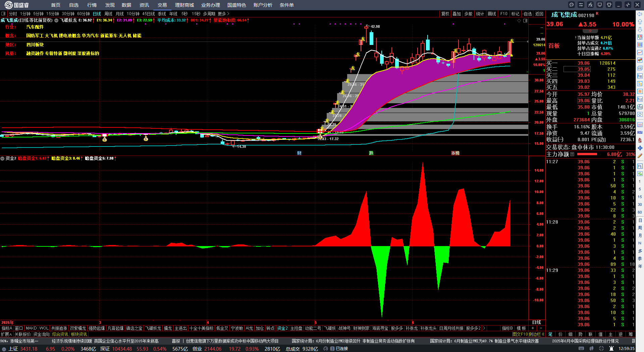644x352 pixels.
Task: Collapse the limit-up info panel chevron
Action: (590, 31)
